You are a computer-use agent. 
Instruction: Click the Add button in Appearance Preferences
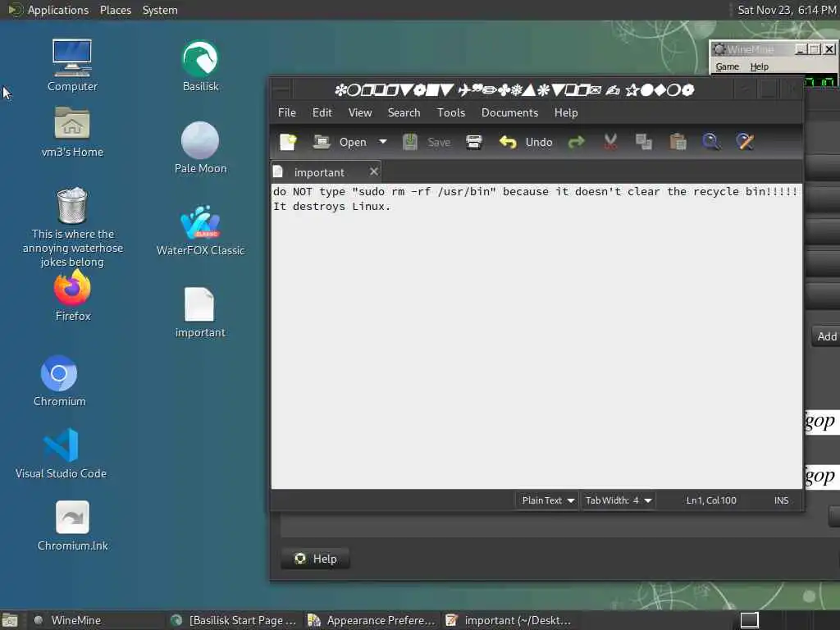coord(826,336)
